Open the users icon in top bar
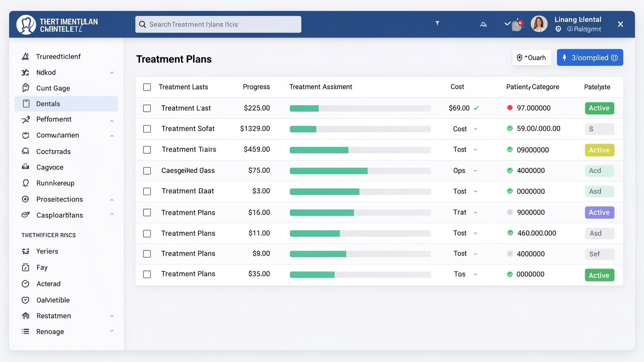This screenshot has width=644, height=362. click(x=483, y=24)
